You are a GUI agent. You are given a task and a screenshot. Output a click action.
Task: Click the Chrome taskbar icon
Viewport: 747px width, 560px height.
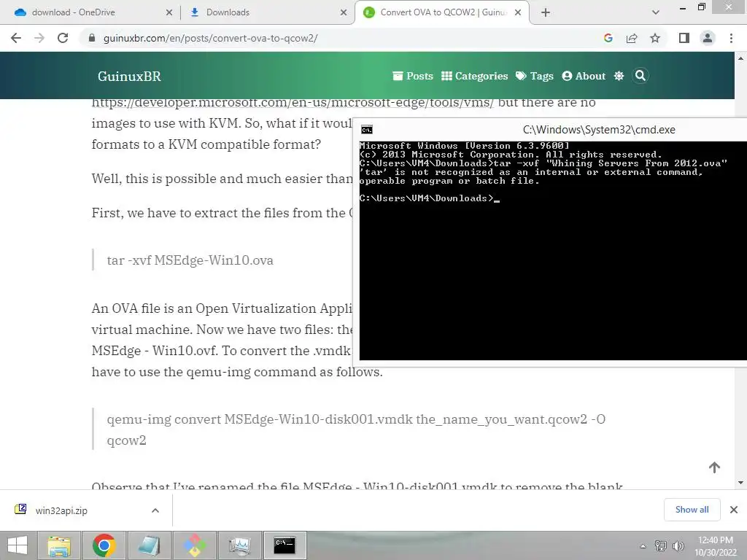point(104,545)
